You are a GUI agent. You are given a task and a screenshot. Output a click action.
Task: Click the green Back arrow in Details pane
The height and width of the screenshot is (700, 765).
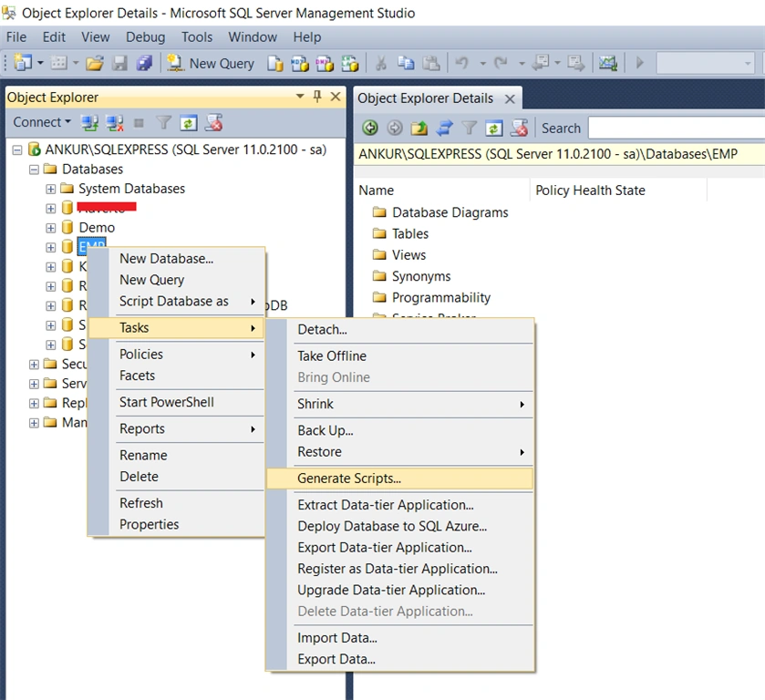pyautogui.click(x=370, y=129)
